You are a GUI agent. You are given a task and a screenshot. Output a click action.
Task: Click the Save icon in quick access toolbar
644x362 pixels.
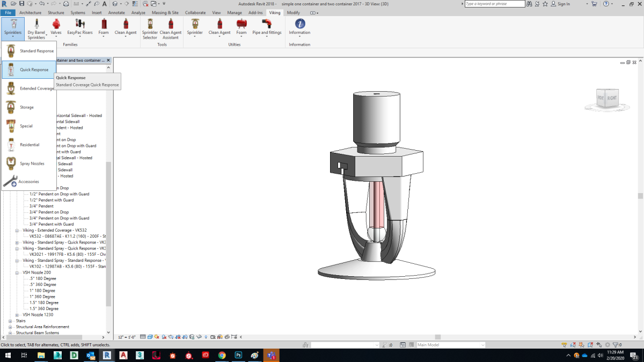[x=22, y=4]
